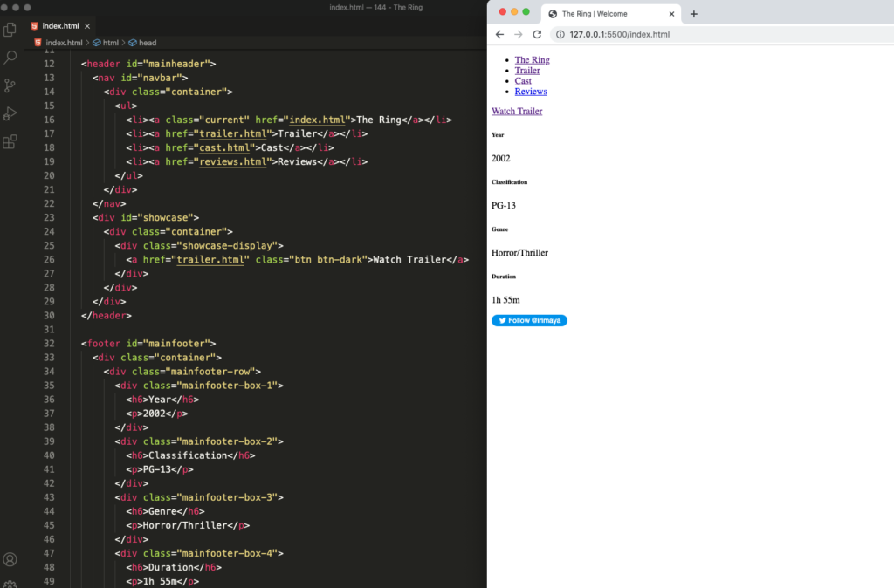Screen dimensions: 894x588
Task: View site information icon in address bar
Action: [x=560, y=34]
